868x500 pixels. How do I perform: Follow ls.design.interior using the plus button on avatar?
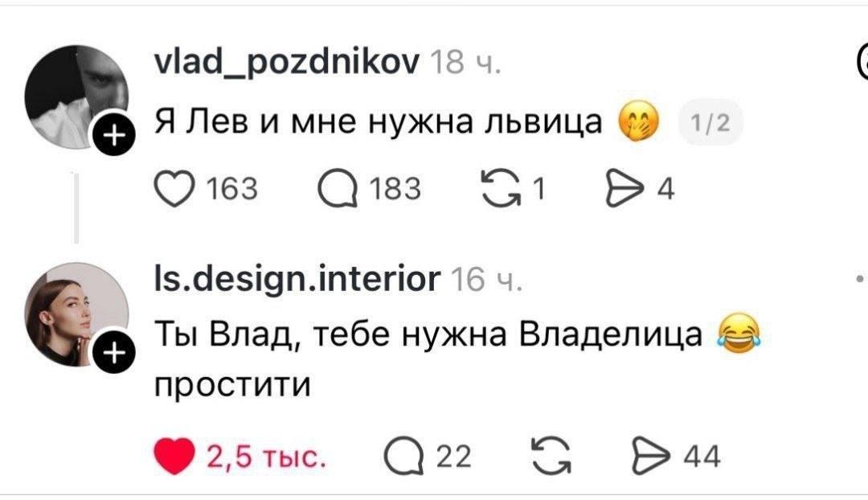[x=114, y=350]
